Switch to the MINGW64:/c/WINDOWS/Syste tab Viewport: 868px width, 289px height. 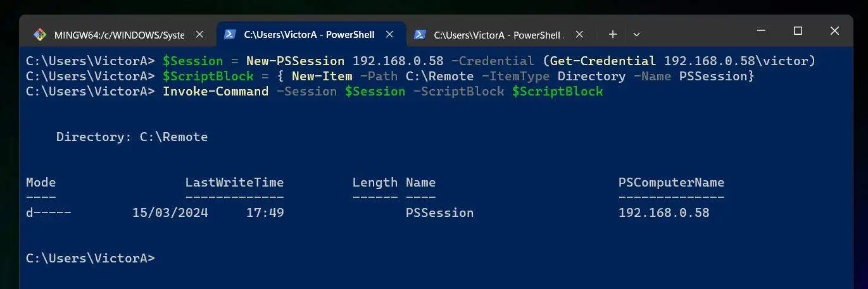click(120, 35)
